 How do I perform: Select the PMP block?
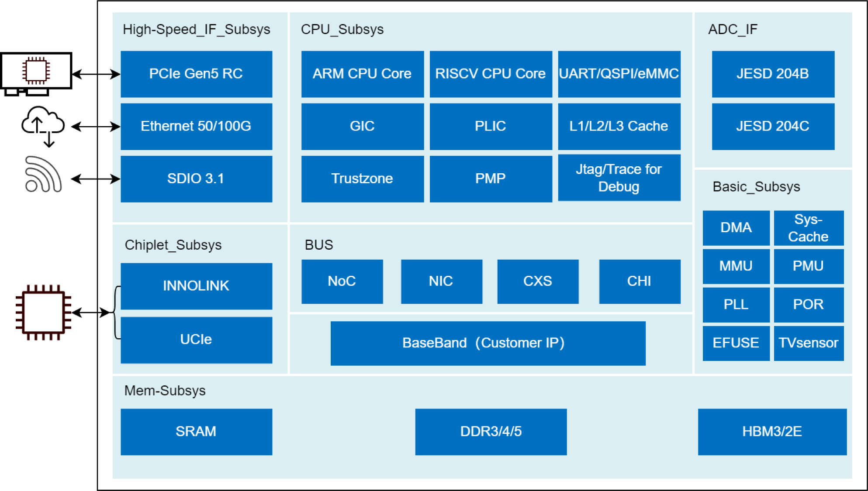pyautogui.click(x=491, y=179)
